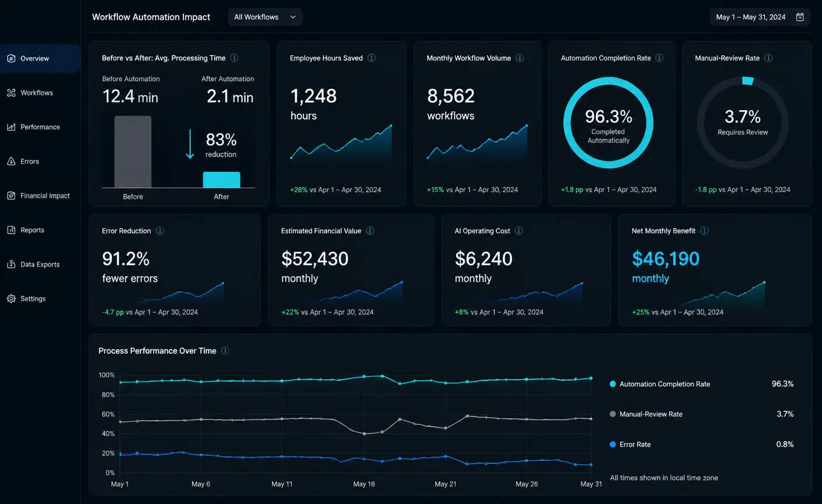This screenshot has height=504, width=822.
Task: Click the Financial Impact sidebar icon
Action: [x=11, y=196]
